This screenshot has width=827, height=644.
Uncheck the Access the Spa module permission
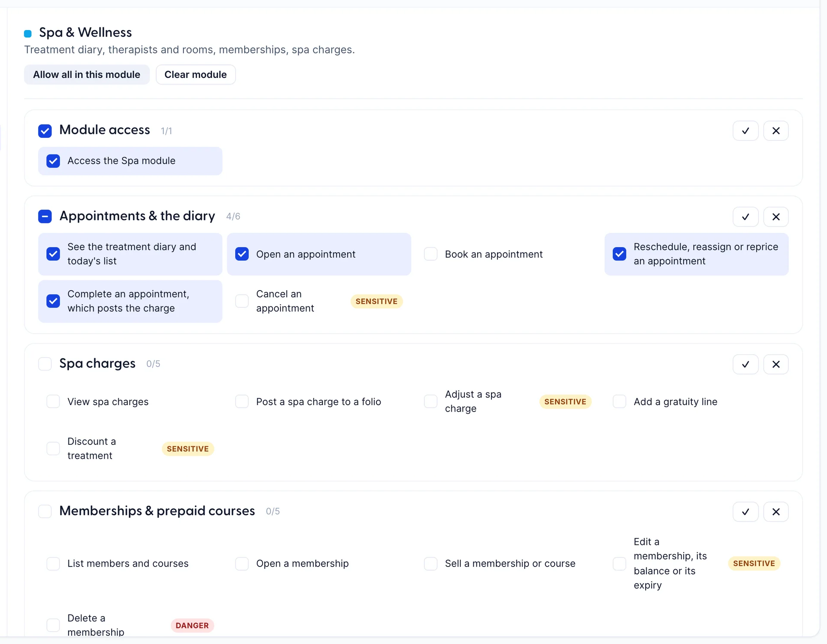(x=53, y=161)
